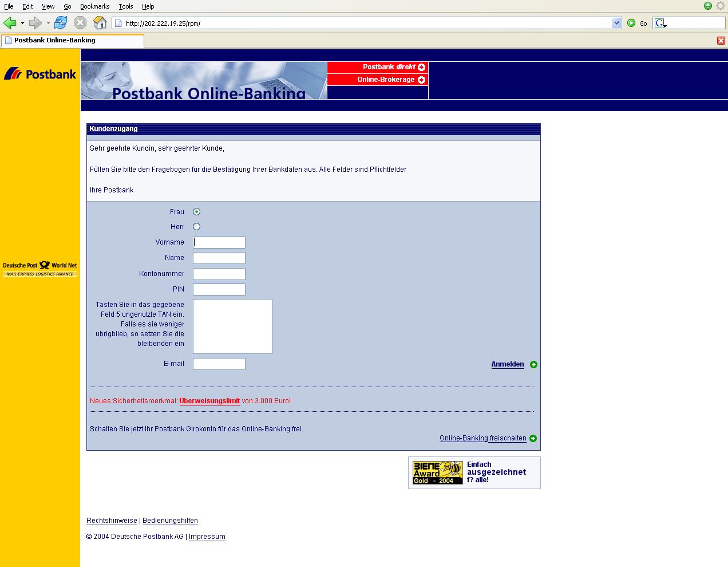Go to the Home page icon
728x567 pixels.
click(100, 23)
